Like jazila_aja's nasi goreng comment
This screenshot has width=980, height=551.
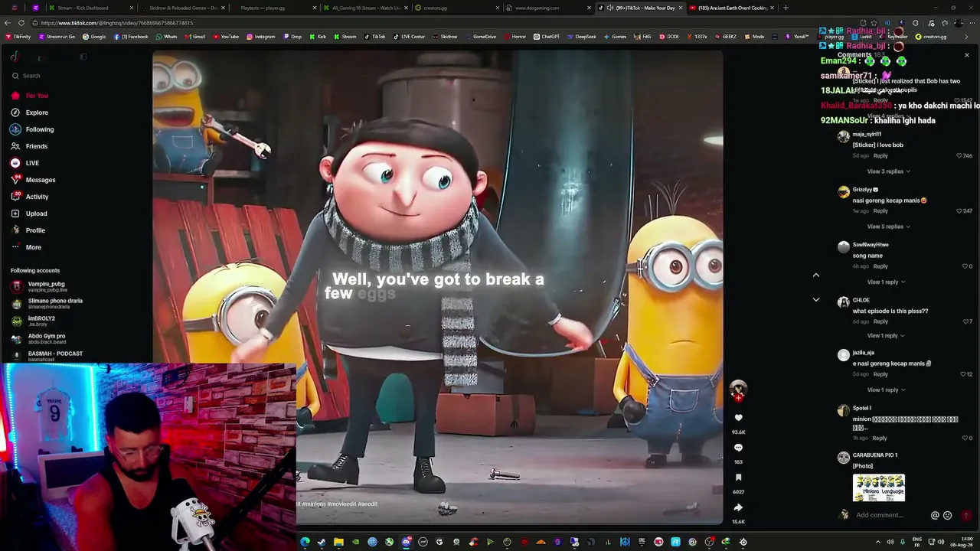point(962,374)
